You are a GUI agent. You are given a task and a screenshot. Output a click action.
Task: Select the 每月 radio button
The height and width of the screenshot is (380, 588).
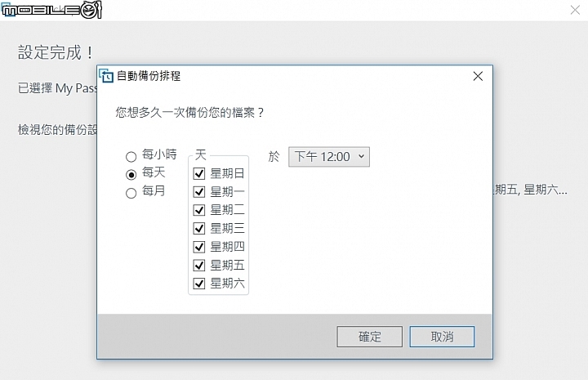[x=131, y=193]
